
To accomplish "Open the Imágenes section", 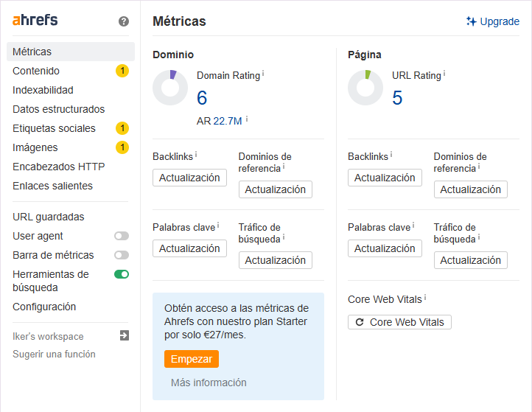I will pos(35,147).
